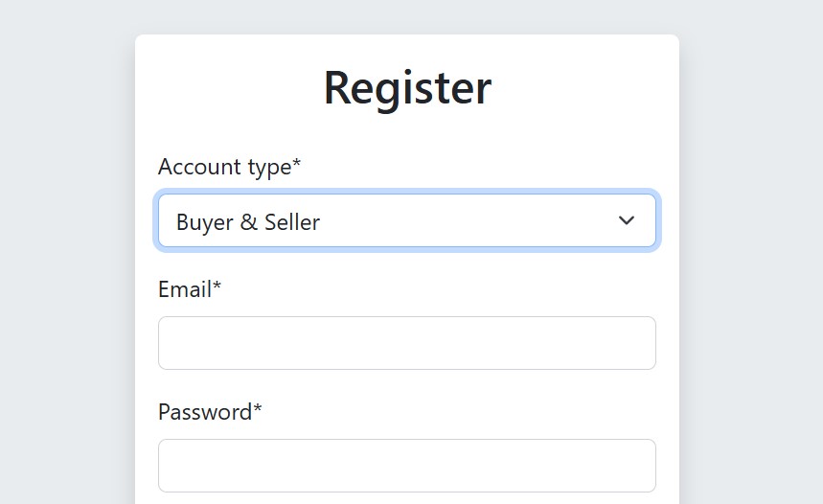Click the word "Account" in the form label

pyautogui.click(x=197, y=167)
